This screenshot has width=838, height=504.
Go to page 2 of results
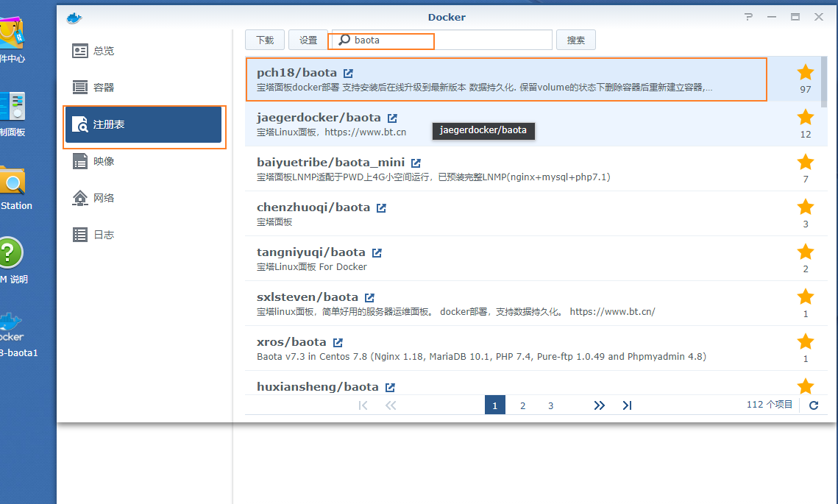coord(522,405)
